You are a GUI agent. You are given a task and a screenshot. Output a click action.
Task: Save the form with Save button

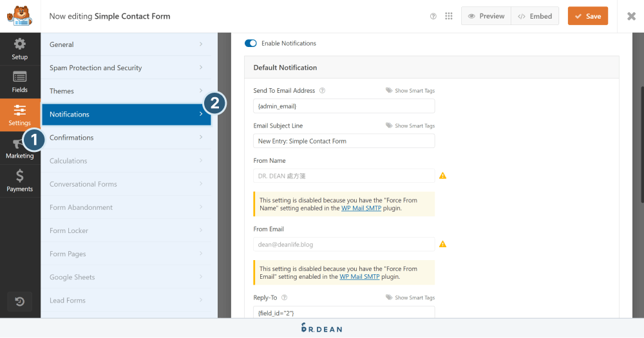(x=588, y=16)
